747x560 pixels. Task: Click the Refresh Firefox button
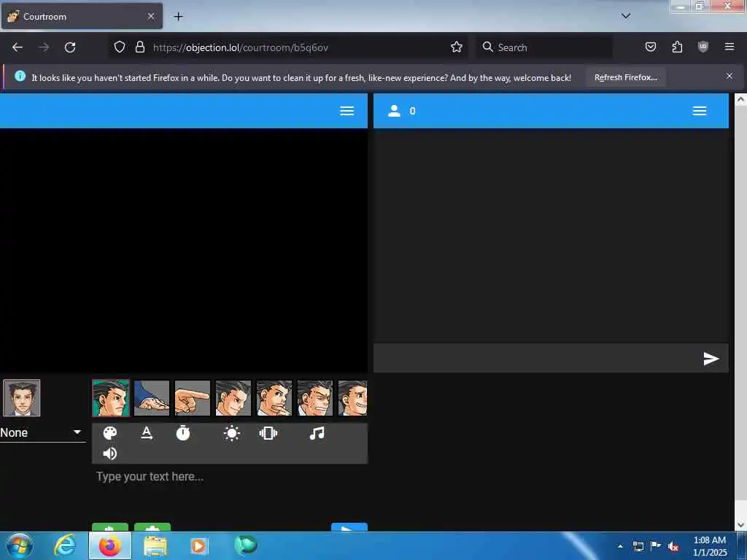point(625,77)
